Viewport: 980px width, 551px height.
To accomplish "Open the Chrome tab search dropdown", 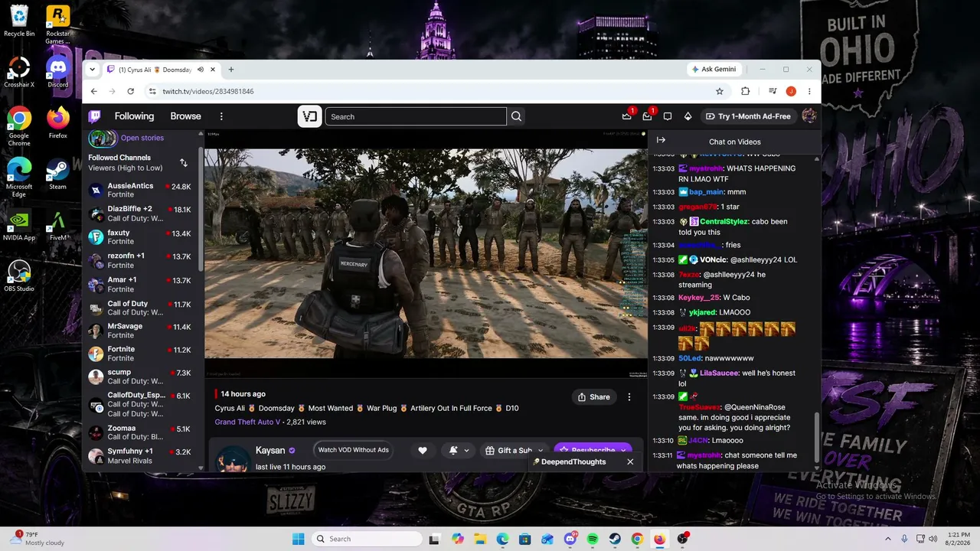I will pos(93,70).
